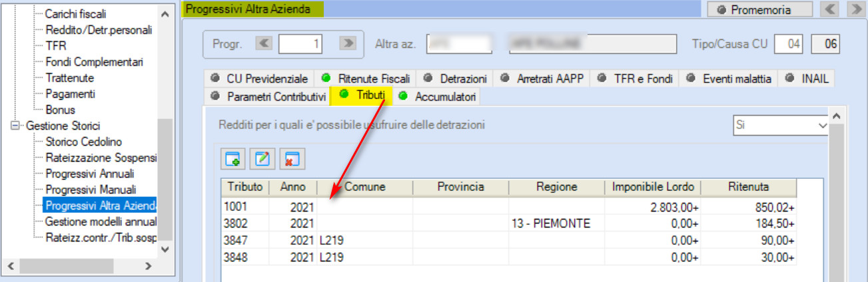Go to previous Progr. record arrow
This screenshot has width=868, height=282.
264,44
